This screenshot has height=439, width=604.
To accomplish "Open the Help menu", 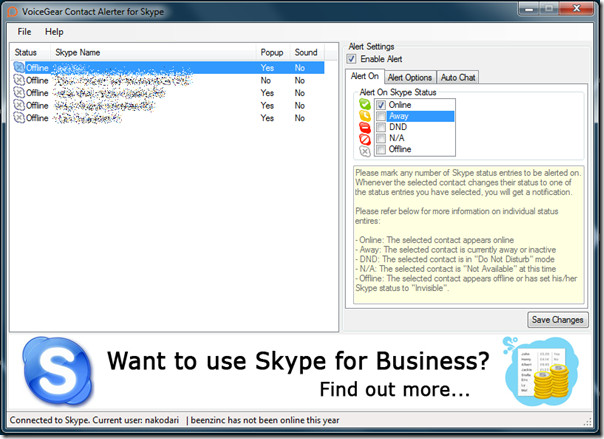I will coord(54,32).
